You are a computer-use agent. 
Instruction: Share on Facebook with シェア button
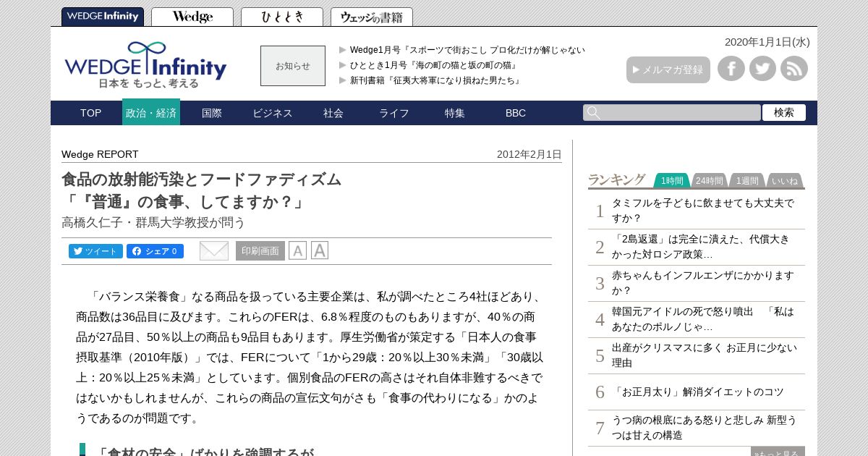[155, 251]
